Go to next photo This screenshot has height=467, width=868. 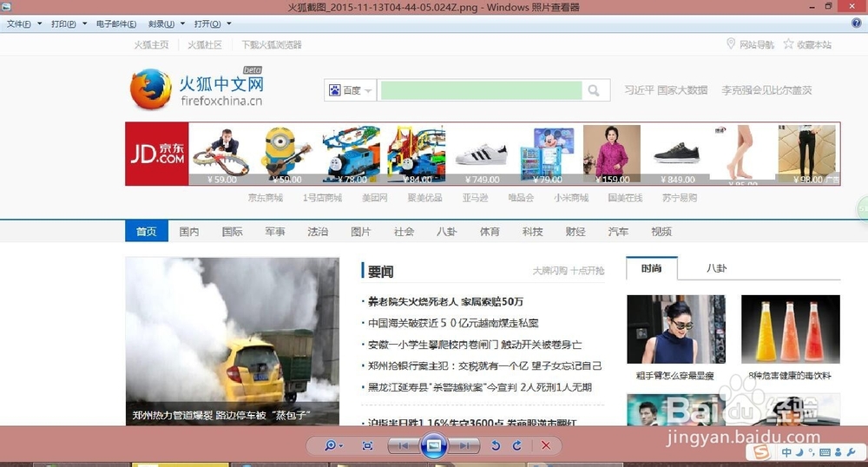(464, 445)
